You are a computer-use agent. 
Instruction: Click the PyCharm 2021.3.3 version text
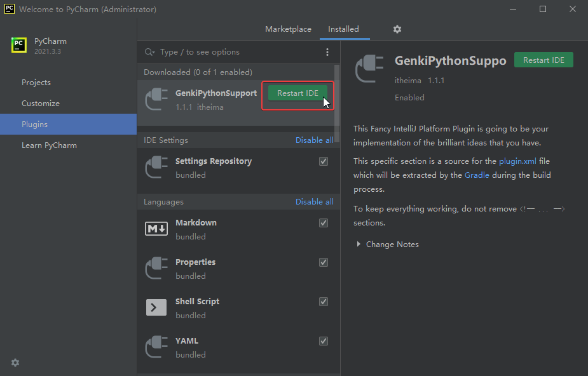click(48, 51)
